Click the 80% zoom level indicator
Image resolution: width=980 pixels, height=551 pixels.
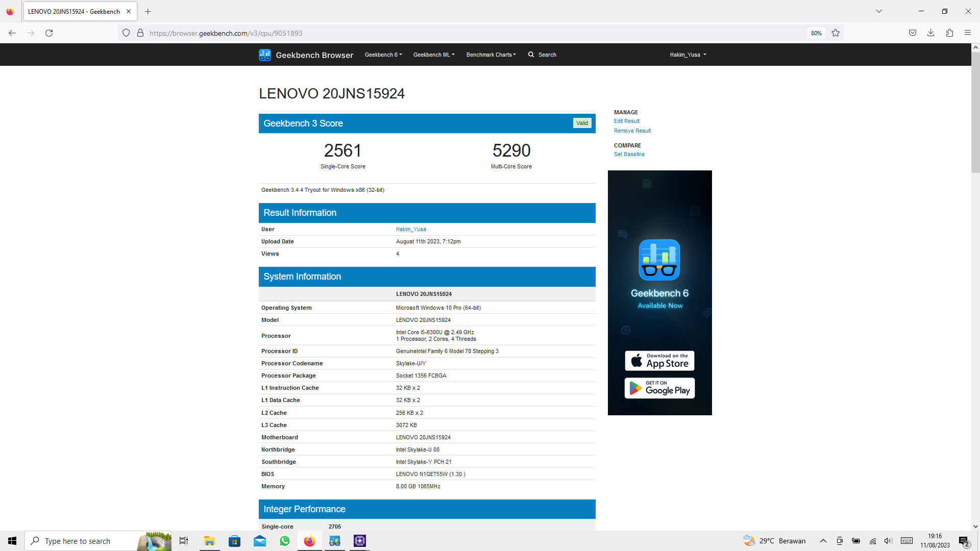click(x=816, y=33)
